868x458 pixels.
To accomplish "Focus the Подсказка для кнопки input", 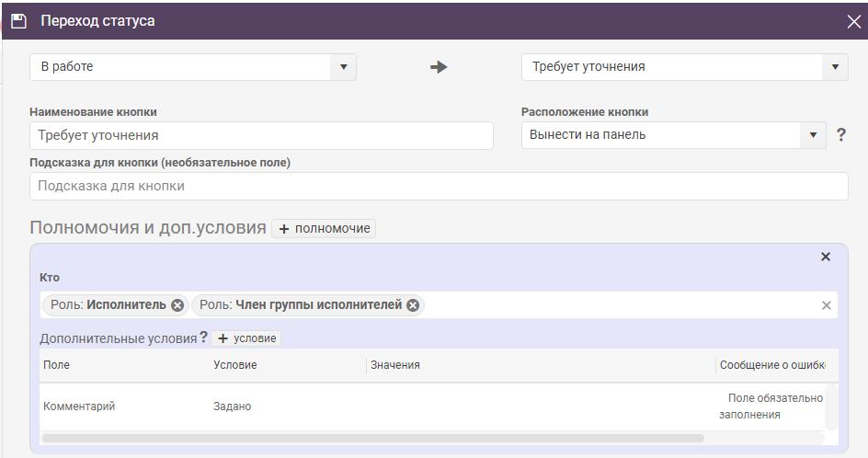I will [439, 186].
